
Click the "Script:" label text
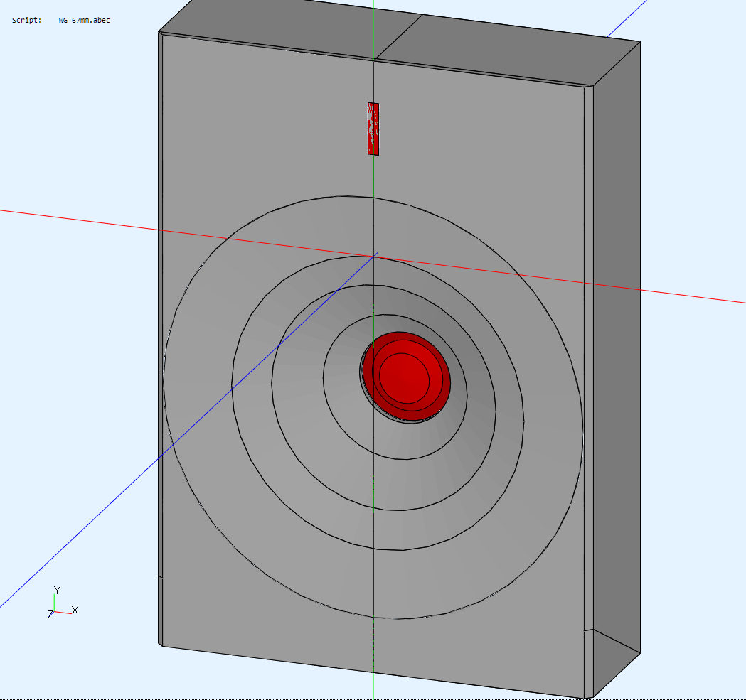(x=26, y=20)
